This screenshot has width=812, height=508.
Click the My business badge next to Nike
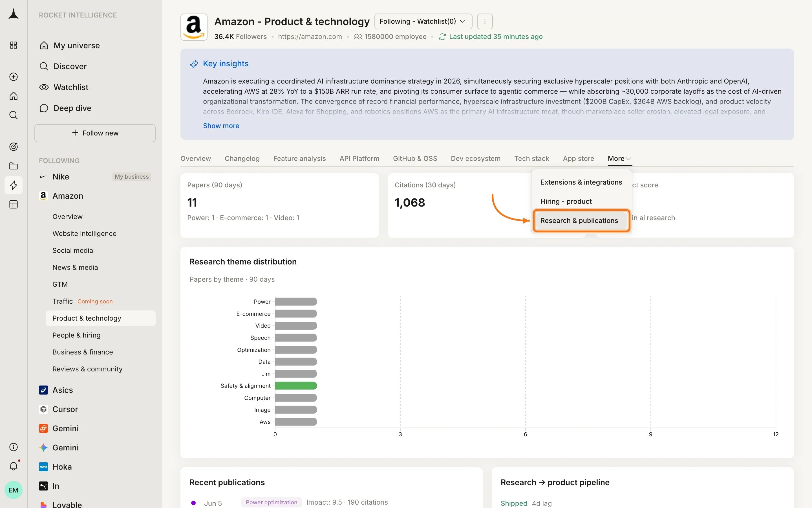pos(132,177)
